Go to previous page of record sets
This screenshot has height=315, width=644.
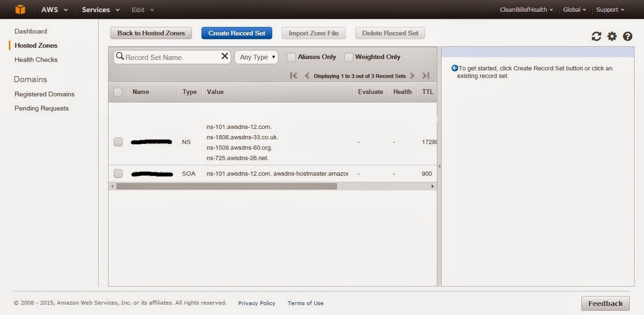click(x=307, y=76)
